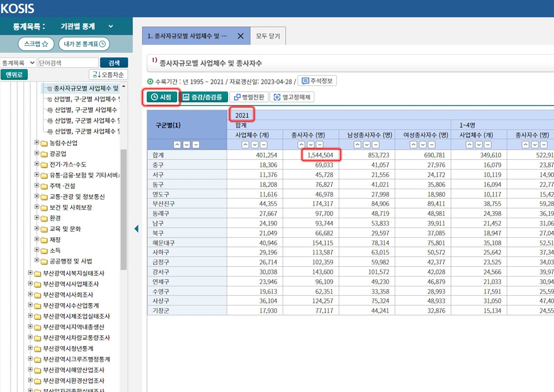
Task: Click the 행렬전환 pivot icon button
Action: 249,97
